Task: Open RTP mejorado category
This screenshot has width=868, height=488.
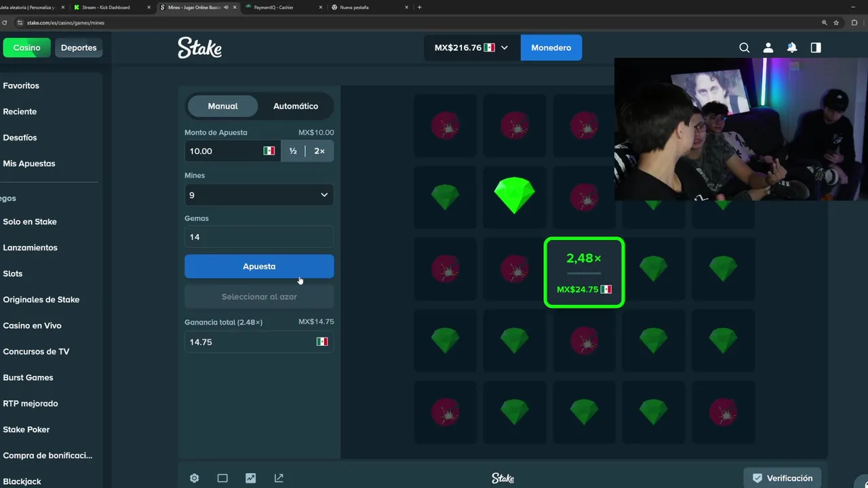Action: (x=31, y=403)
